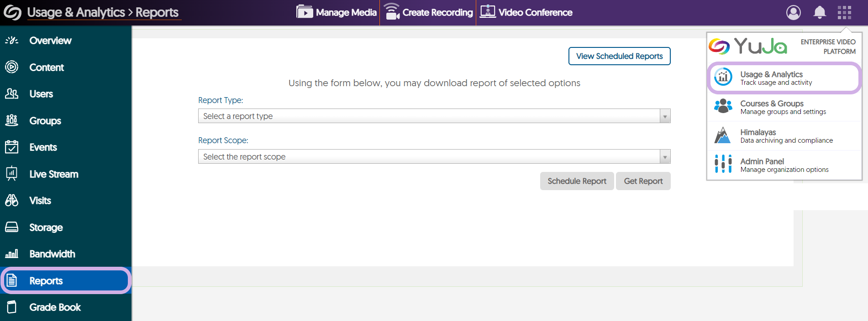Click the Schedule Report button
Image resolution: width=868 pixels, height=321 pixels.
point(577,181)
